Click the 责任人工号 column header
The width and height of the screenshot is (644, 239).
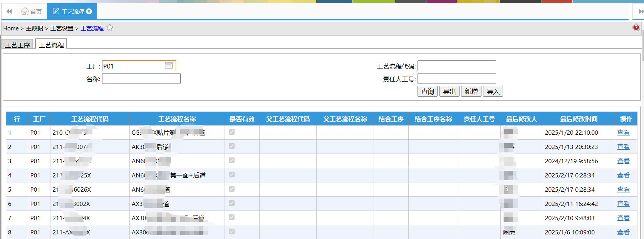[479, 119]
